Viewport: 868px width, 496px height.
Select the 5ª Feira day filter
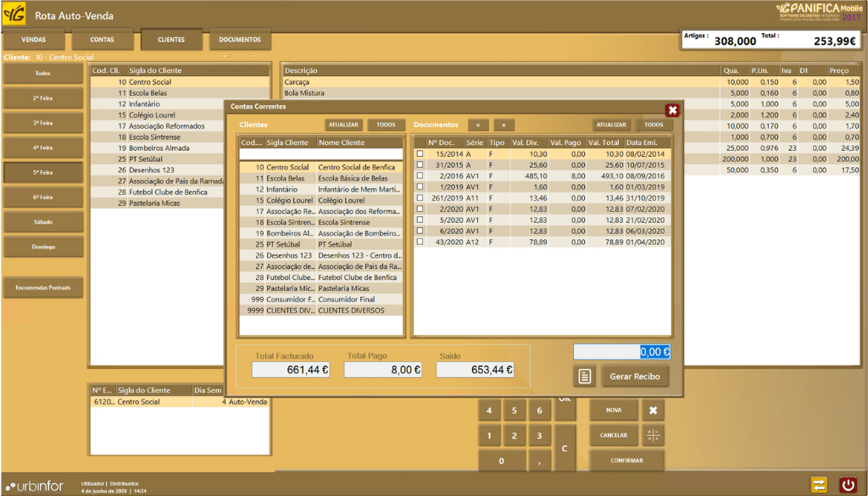tap(42, 172)
